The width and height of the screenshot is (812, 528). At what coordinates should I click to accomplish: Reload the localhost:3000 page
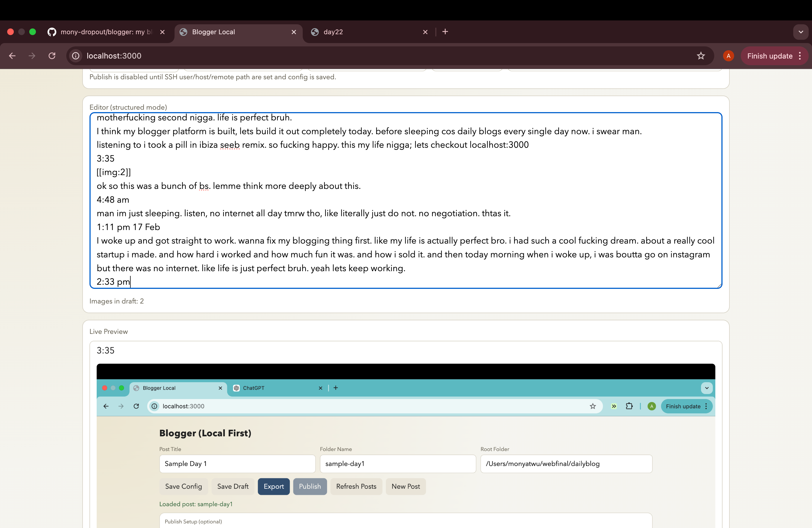tap(52, 56)
